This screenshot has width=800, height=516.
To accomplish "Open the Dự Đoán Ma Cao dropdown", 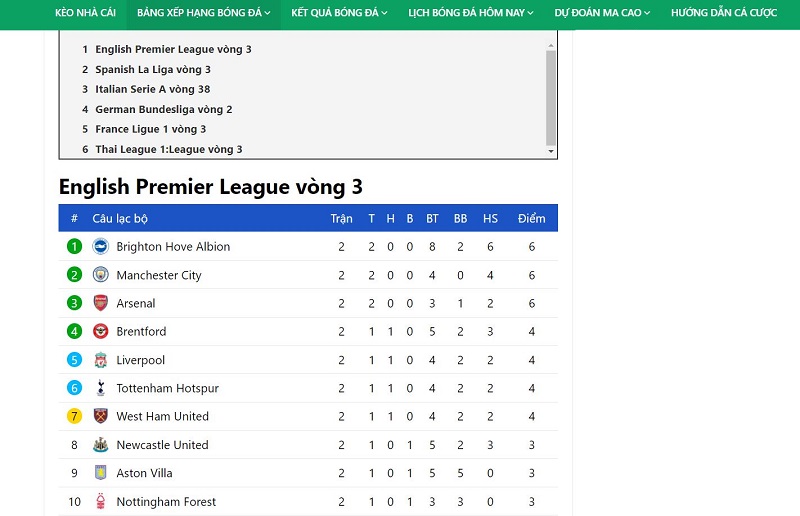I will pyautogui.click(x=602, y=13).
